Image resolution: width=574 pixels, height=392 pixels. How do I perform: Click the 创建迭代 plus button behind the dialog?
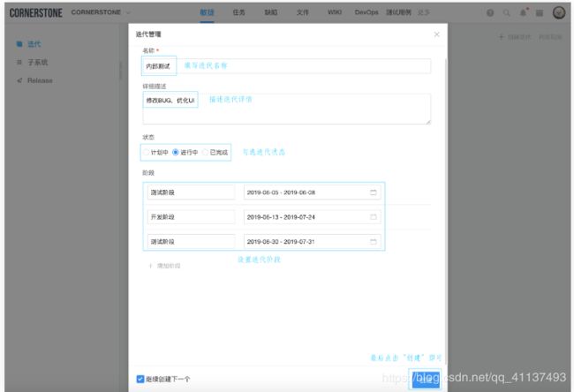click(515, 37)
